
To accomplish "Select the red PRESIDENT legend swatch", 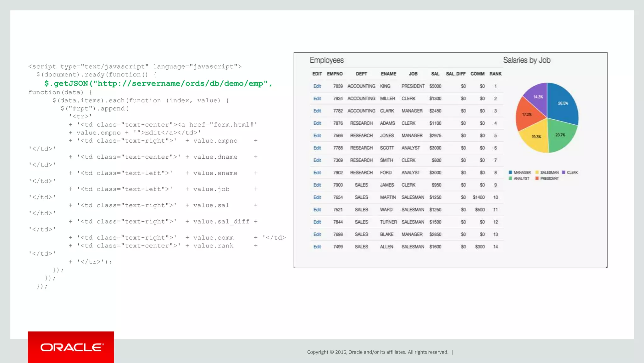I will click(x=537, y=179).
